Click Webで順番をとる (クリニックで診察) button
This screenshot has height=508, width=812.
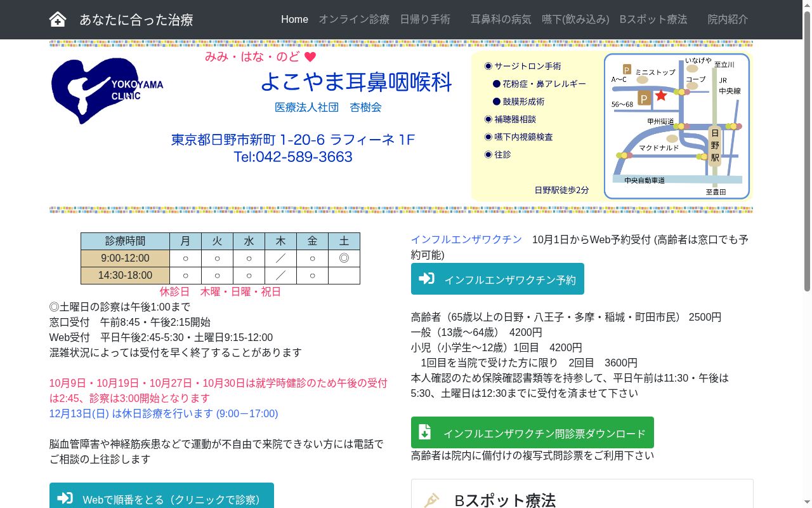point(162,496)
